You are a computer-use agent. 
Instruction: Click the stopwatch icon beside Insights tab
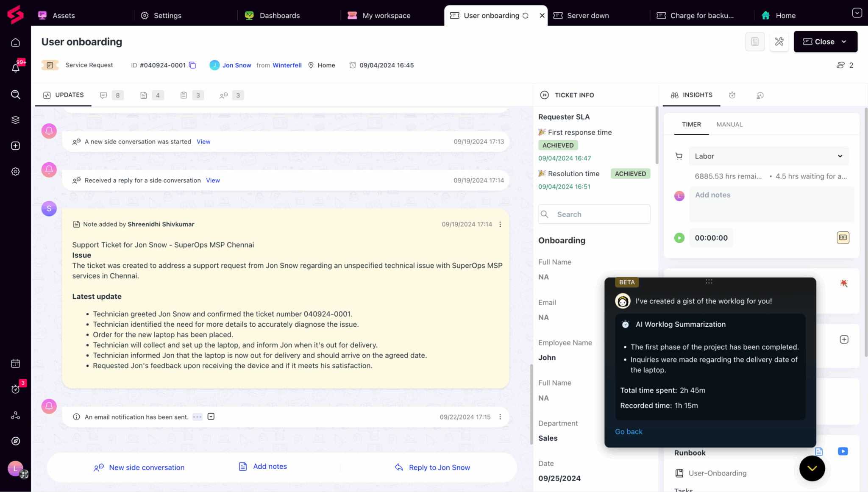[x=732, y=95]
